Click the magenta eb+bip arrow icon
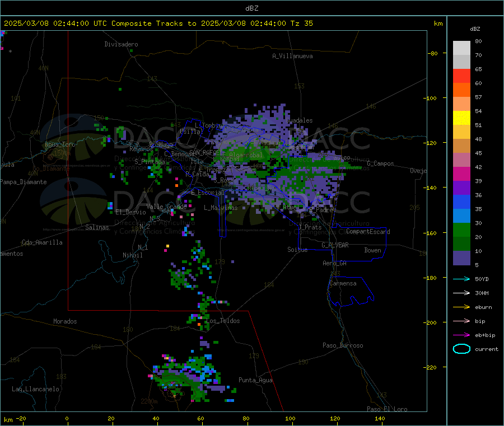Image resolution: width=504 pixels, height=426 pixels. point(461,335)
